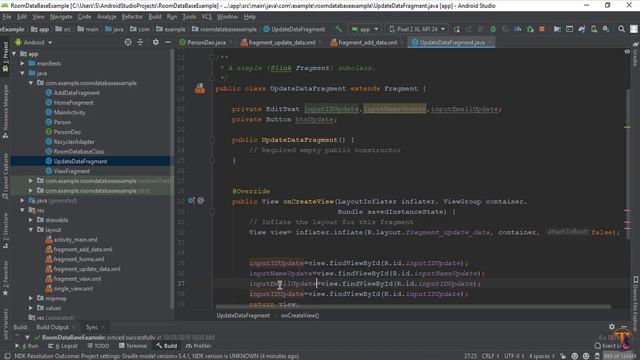
Task: Select ViewFragment class in tree
Action: 71,171
